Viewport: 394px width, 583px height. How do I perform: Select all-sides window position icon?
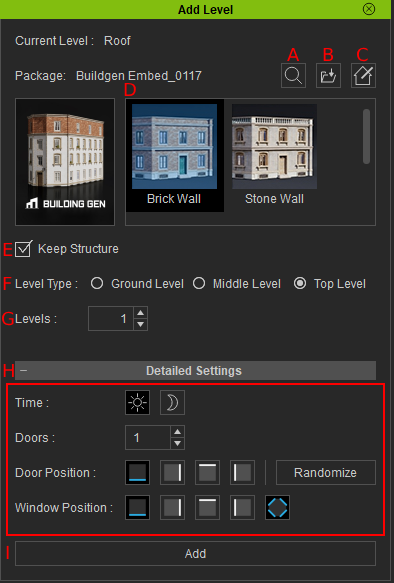[277, 507]
